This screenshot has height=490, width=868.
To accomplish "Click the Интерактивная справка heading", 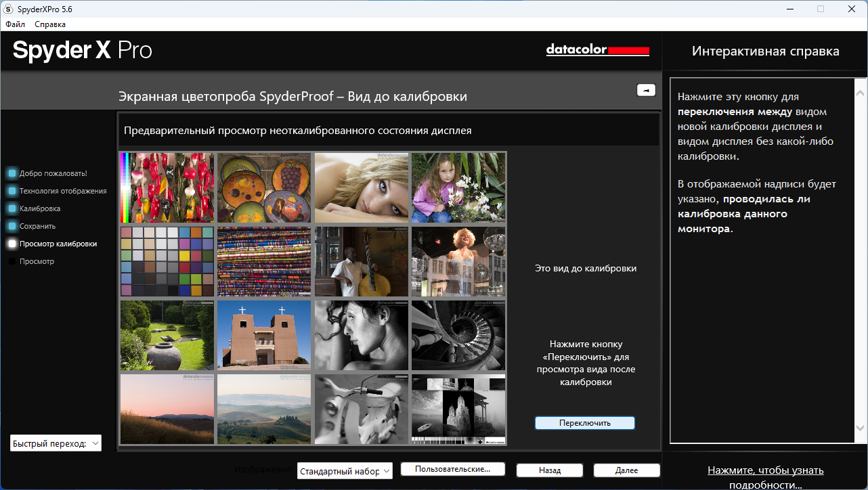I will point(766,51).
